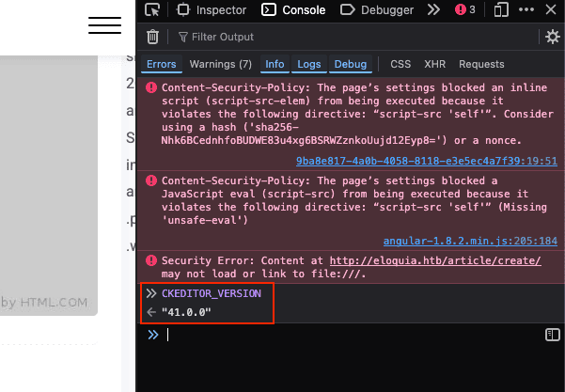Open the DevTools three-dot options menu
This screenshot has height=392, width=565.
[x=526, y=9]
